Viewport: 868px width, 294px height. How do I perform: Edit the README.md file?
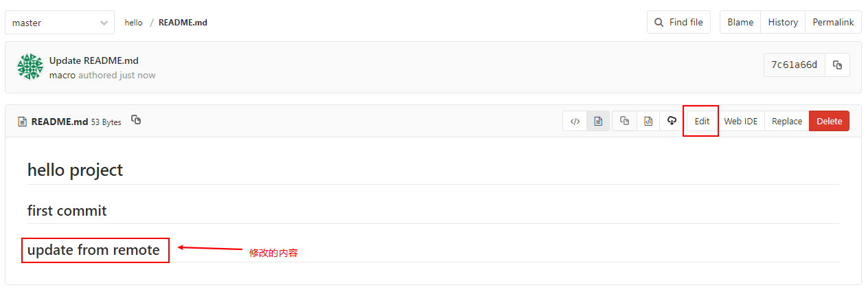point(701,122)
